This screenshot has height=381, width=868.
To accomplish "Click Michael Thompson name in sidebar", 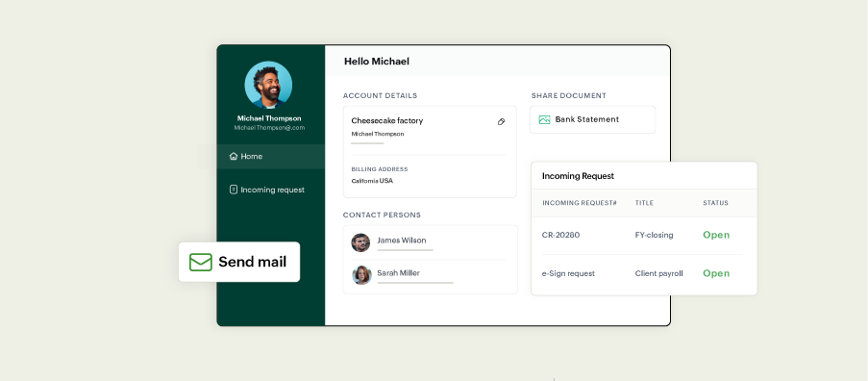I will point(269,118).
